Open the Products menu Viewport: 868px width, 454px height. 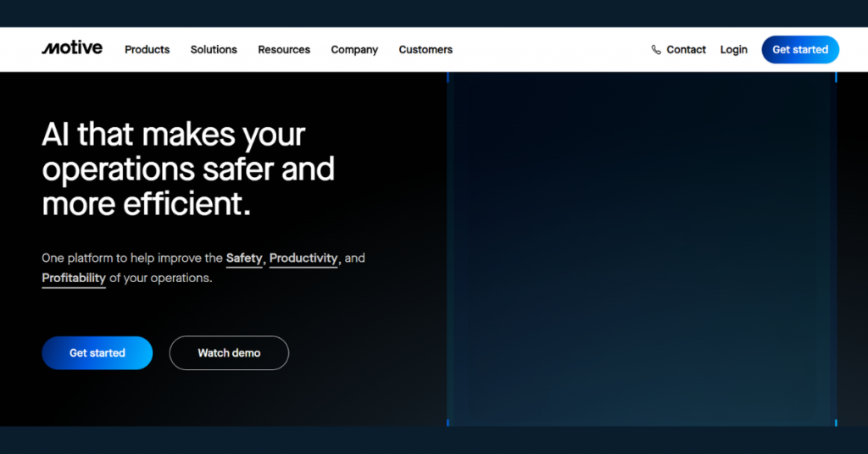[x=147, y=50]
